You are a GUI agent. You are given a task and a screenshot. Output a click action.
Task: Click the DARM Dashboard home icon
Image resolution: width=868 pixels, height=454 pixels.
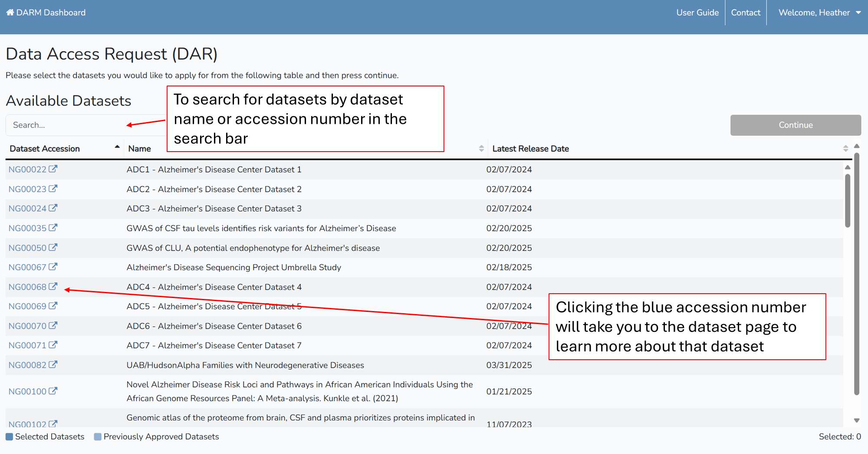click(x=10, y=13)
